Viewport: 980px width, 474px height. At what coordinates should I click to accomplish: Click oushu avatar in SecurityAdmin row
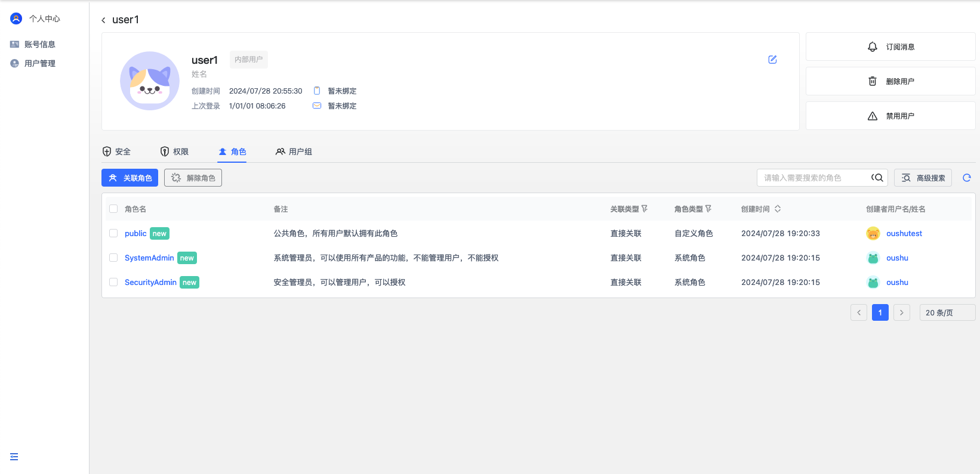click(873, 283)
